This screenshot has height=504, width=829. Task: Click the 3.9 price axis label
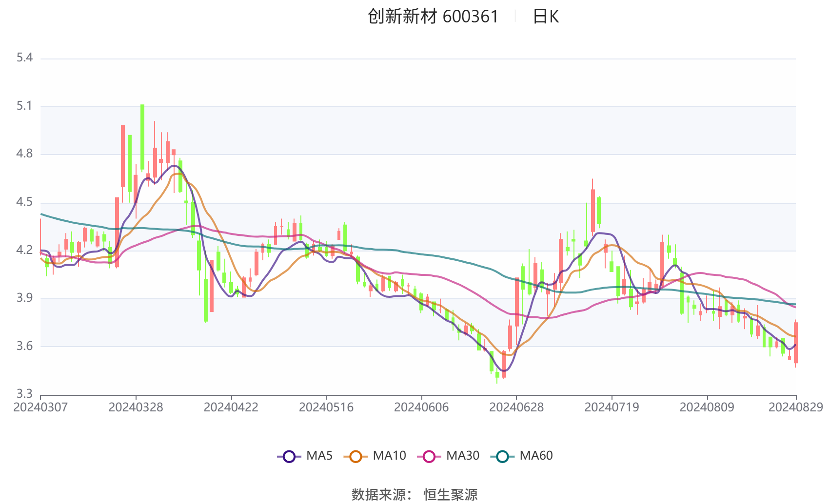(x=24, y=298)
